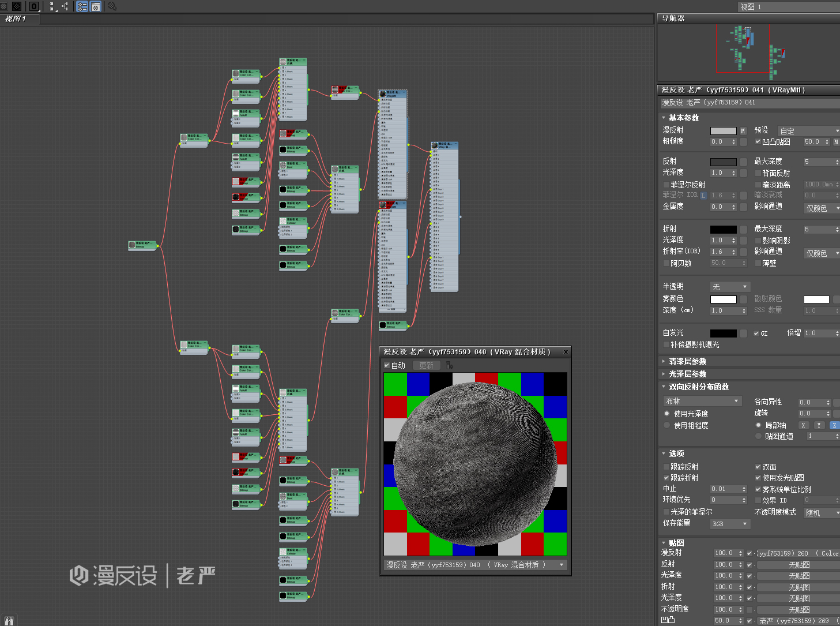This screenshot has height=626, width=840.
Task: Open the 漫反射 color swatch
Action: 723,131
